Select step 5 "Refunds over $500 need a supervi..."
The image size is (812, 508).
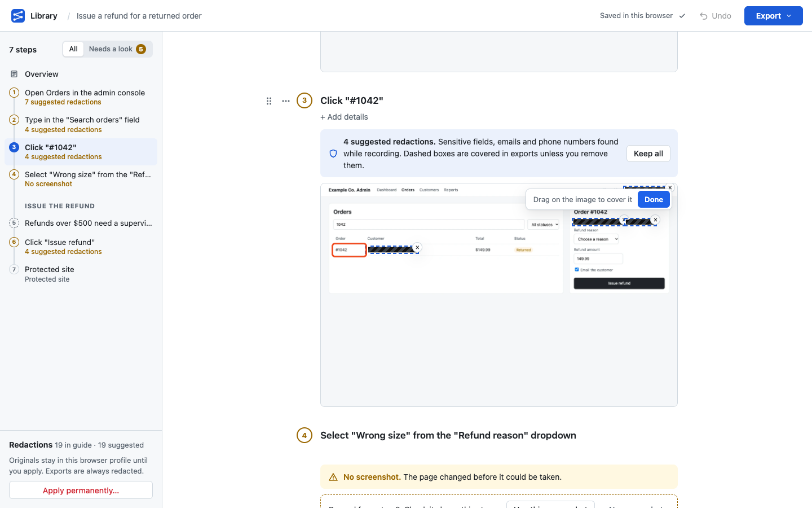(x=81, y=223)
